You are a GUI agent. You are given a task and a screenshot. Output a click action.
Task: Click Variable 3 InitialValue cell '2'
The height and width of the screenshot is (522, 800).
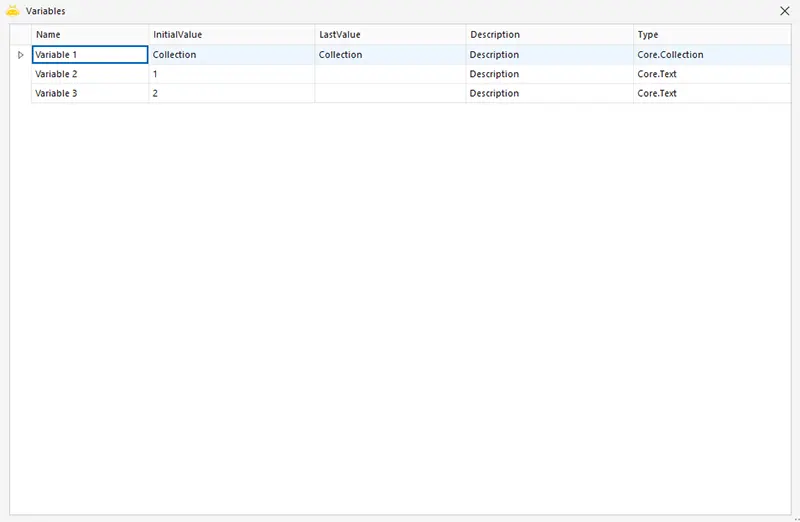point(232,93)
